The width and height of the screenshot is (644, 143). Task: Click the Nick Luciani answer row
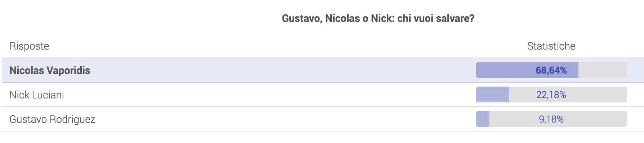tap(323, 94)
